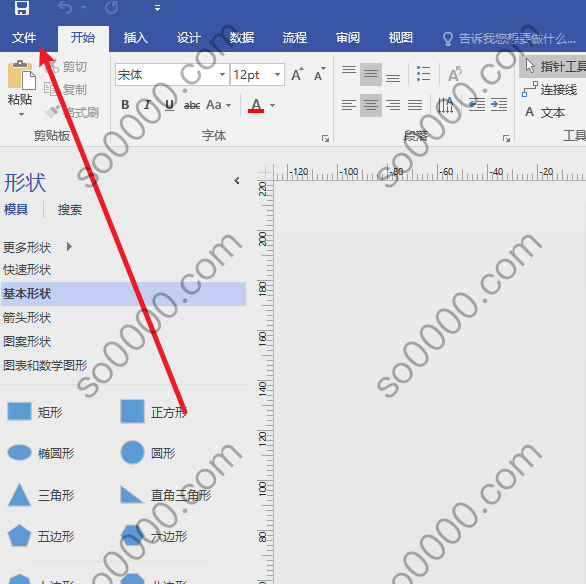Image resolution: width=586 pixels, height=584 pixels.
Task: Click the Save icon in title bar
Action: [x=22, y=7]
